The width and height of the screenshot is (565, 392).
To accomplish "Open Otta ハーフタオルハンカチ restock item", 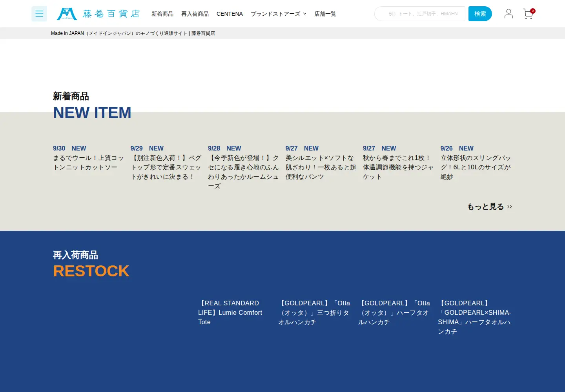I will pos(394,312).
